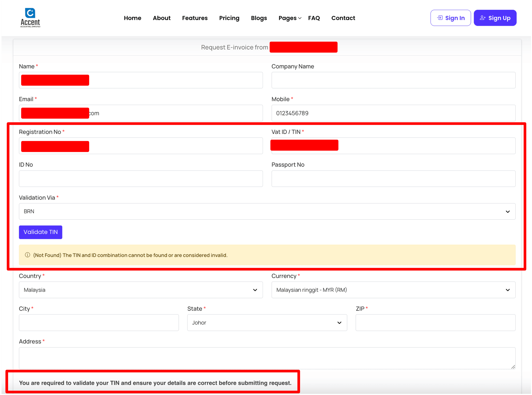This screenshot has width=532, height=395.
Task: Open the Country dropdown showing Malaysia
Action: (141, 290)
